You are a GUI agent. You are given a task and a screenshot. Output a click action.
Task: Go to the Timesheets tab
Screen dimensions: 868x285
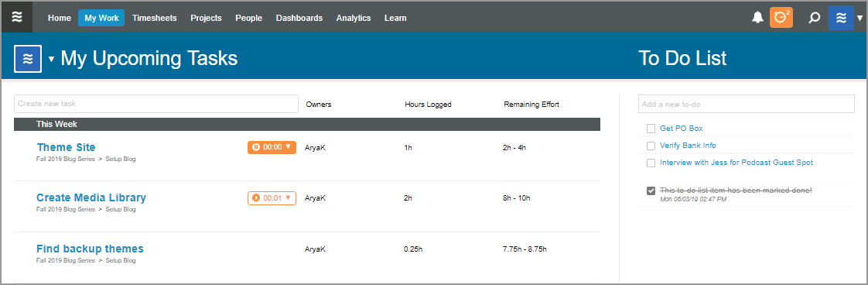point(155,18)
